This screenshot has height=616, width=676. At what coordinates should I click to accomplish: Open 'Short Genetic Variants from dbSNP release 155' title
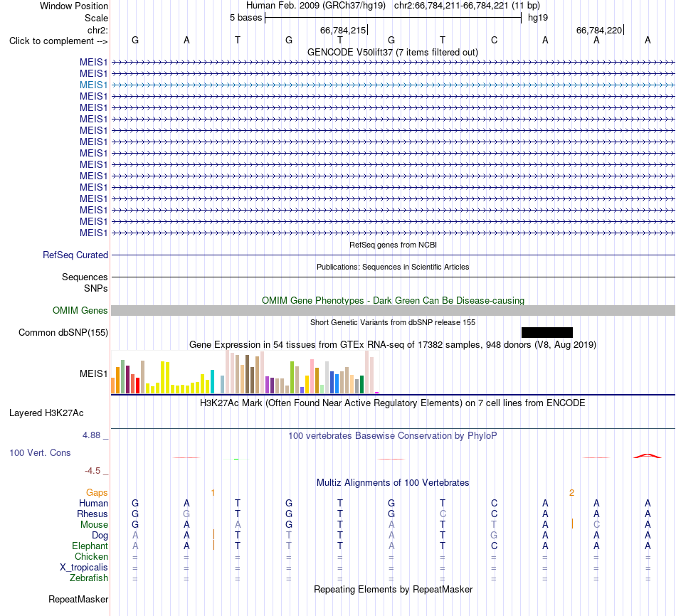pos(393,322)
